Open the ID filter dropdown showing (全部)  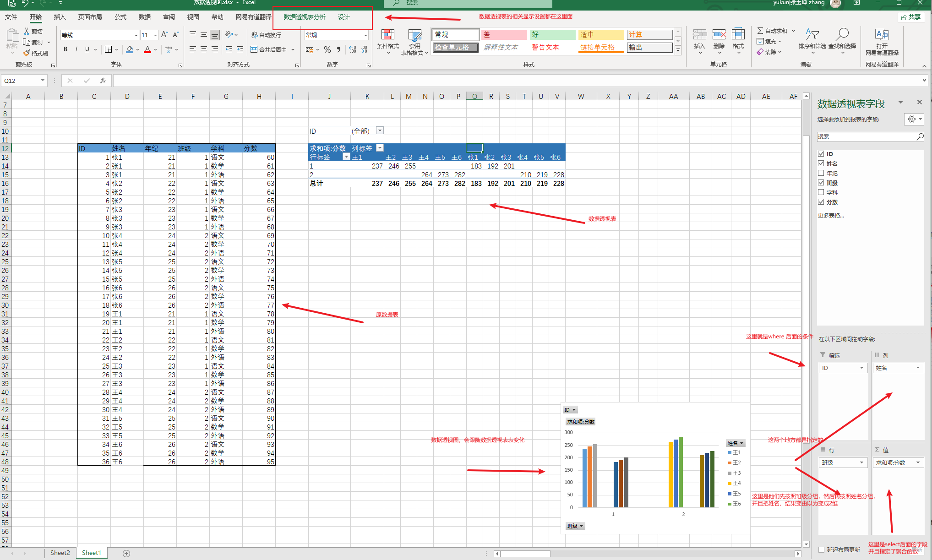[380, 130]
